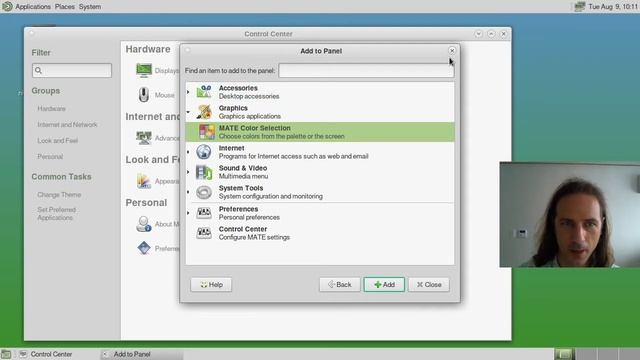Image resolution: width=640 pixels, height=360 pixels.
Task: Click the Accessories category icon
Action: tap(204, 92)
